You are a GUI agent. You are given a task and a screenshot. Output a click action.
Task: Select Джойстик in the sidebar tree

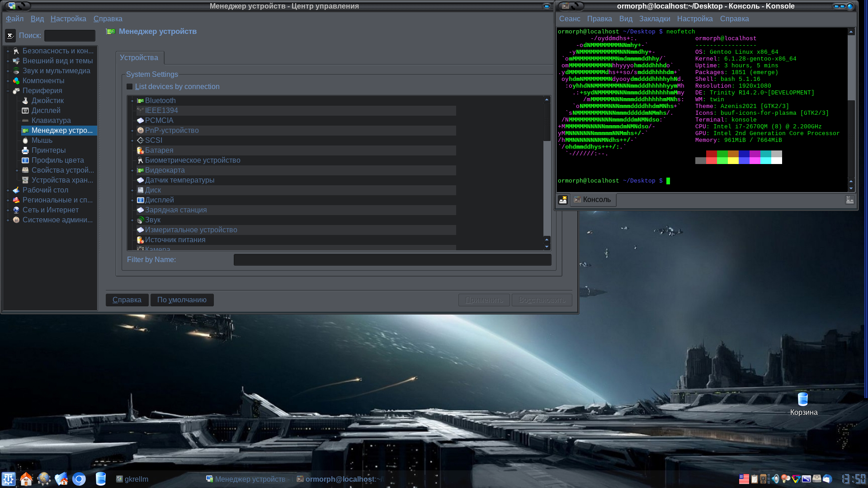47,100
